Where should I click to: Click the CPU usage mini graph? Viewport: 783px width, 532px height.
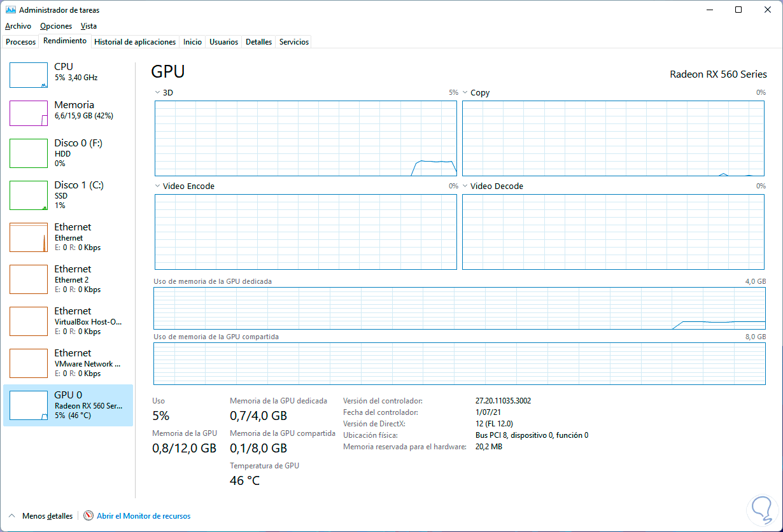(x=29, y=75)
